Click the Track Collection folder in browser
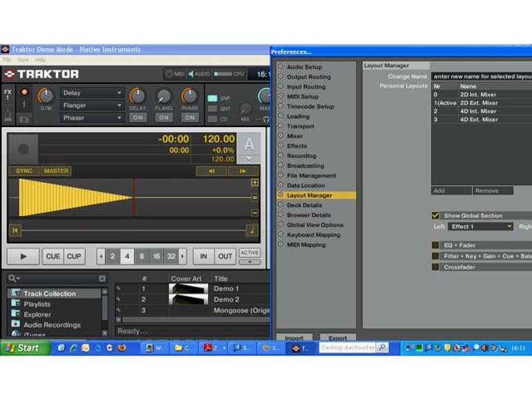The image size is (532, 399). coord(49,293)
